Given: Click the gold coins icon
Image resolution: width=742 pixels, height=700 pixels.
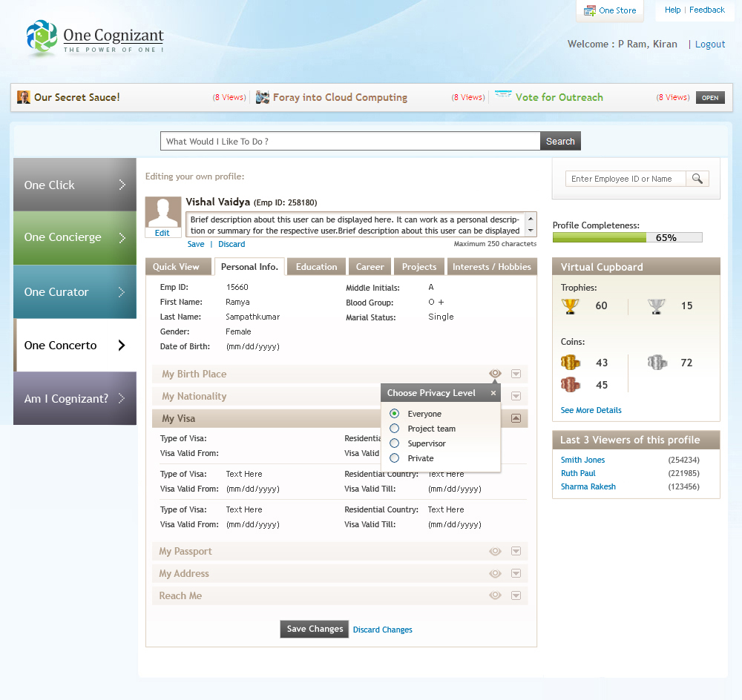Looking at the screenshot, I should pyautogui.click(x=570, y=363).
